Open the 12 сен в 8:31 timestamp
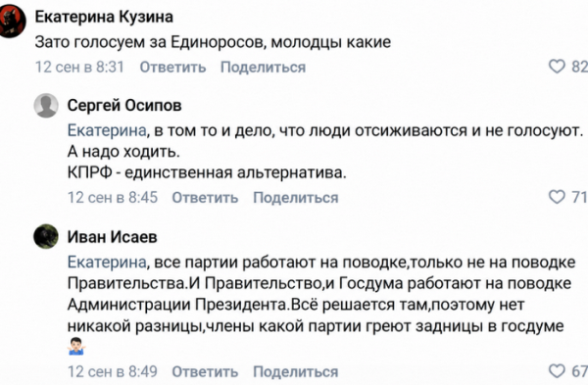588x385 pixels. (79, 67)
